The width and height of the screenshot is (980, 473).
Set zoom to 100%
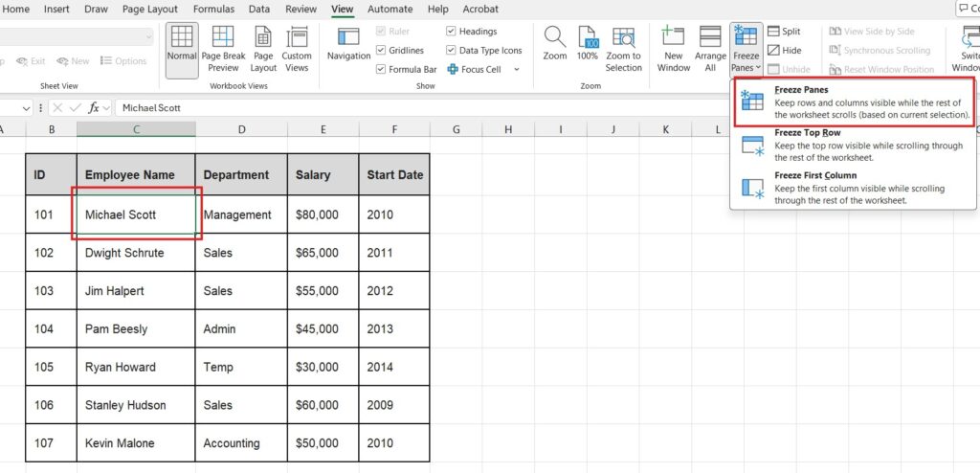coord(588,45)
